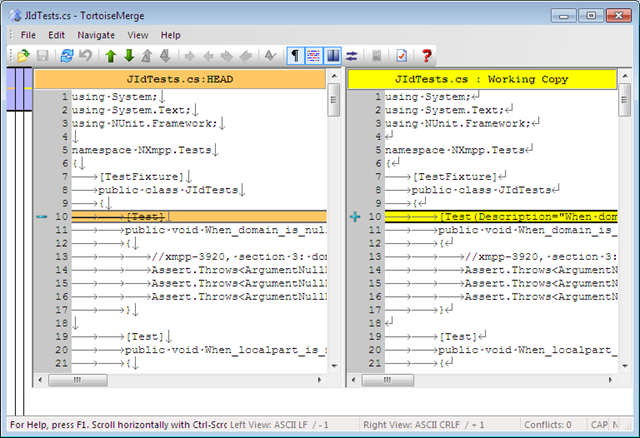Click the TortoiseMerge title bar app icon
Image resolution: width=640 pixels, height=438 pixels.
pyautogui.click(x=16, y=16)
